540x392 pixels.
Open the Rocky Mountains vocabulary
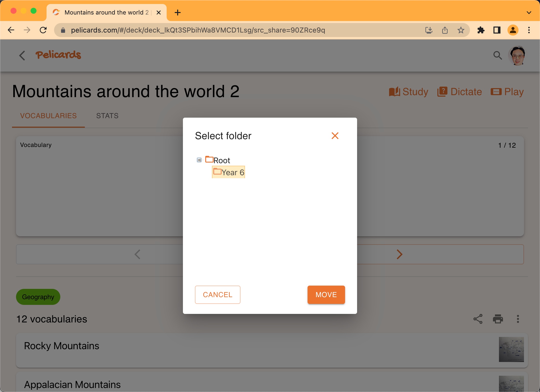click(272, 350)
